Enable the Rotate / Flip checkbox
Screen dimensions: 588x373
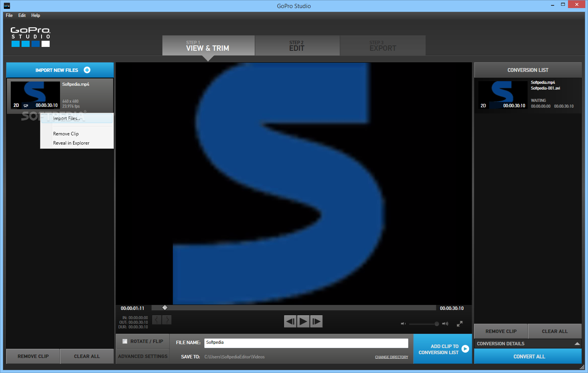pyautogui.click(x=125, y=341)
